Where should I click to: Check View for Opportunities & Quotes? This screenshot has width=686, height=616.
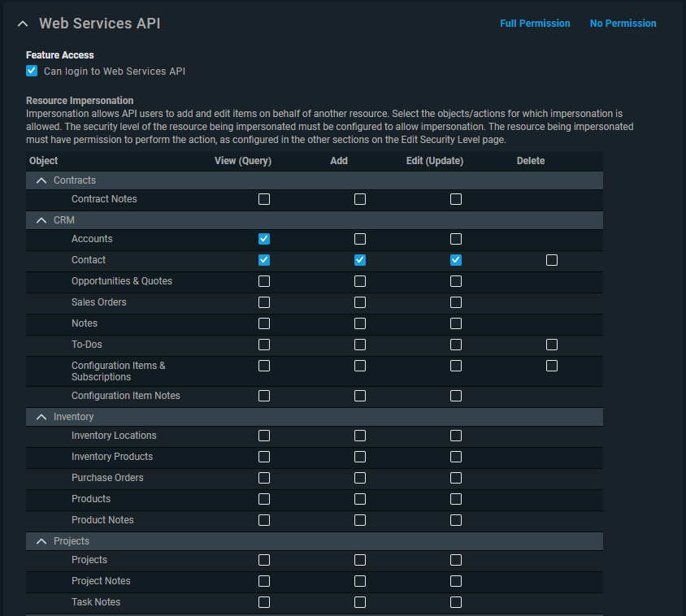(x=264, y=281)
